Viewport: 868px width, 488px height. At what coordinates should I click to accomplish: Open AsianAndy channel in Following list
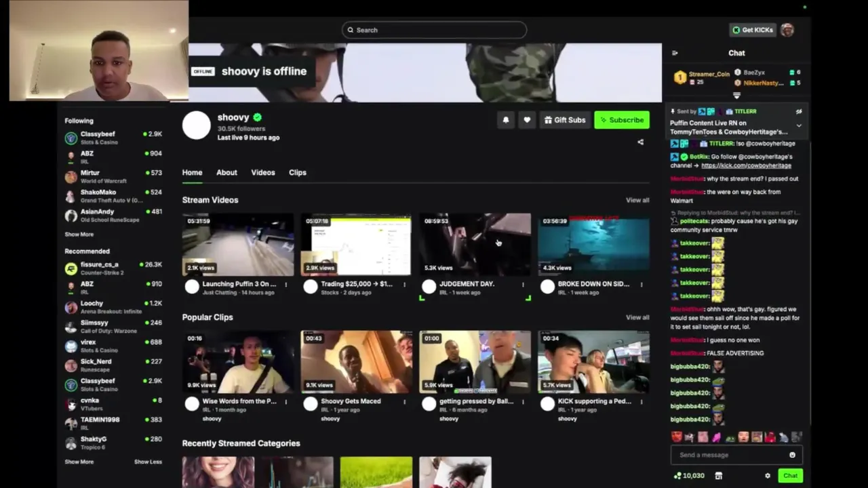click(x=113, y=216)
